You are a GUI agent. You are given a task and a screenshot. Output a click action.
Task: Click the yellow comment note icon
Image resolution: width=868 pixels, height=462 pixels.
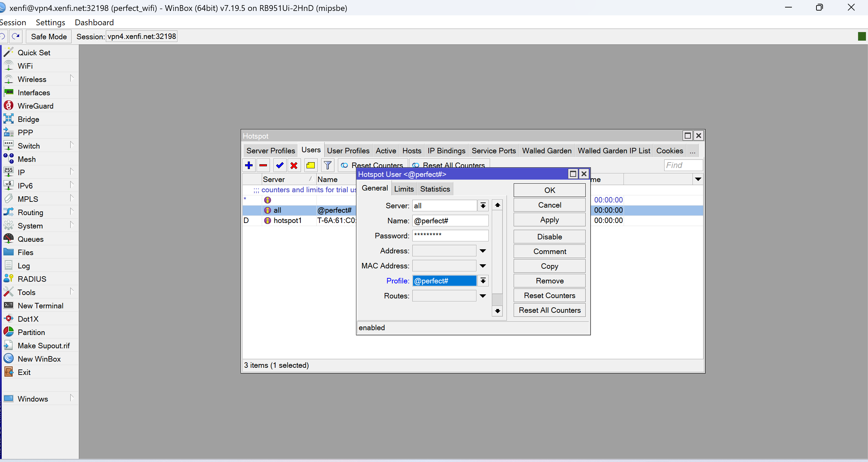(x=310, y=166)
